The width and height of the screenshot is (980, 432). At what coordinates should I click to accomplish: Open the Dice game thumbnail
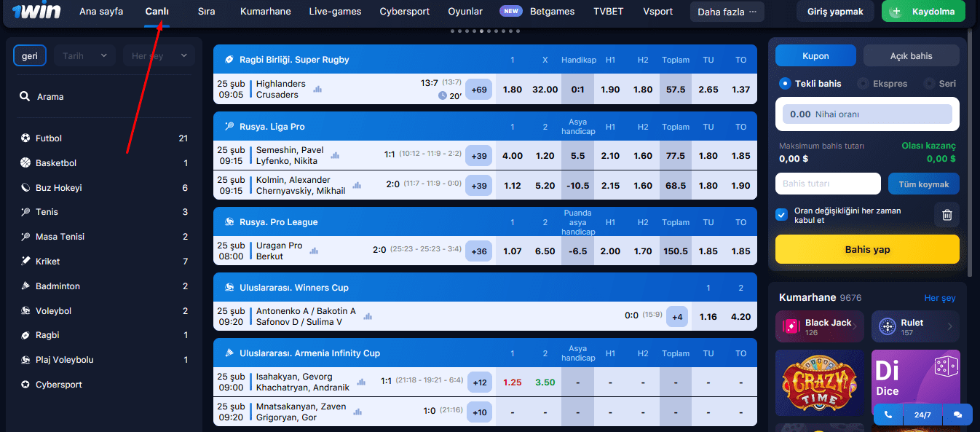[915, 383]
